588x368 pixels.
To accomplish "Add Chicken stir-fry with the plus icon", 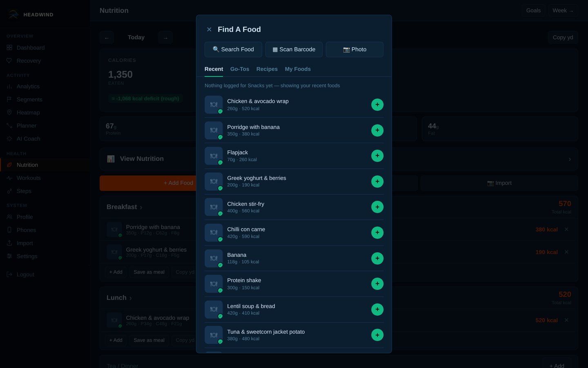I will click(x=377, y=207).
